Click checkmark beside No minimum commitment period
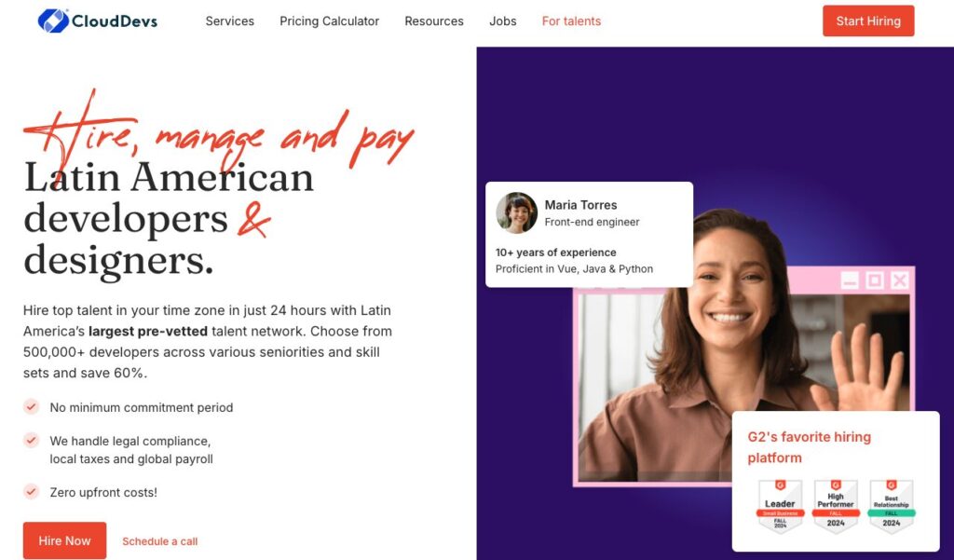This screenshot has width=954, height=560. [x=31, y=406]
